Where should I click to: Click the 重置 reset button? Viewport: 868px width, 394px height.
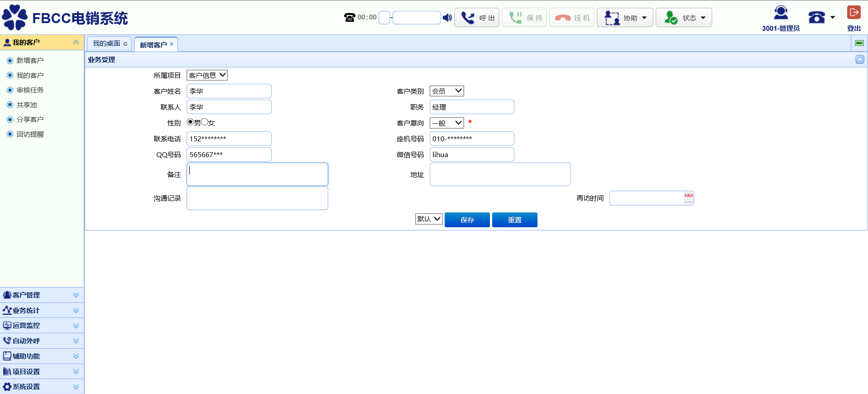[x=515, y=220]
